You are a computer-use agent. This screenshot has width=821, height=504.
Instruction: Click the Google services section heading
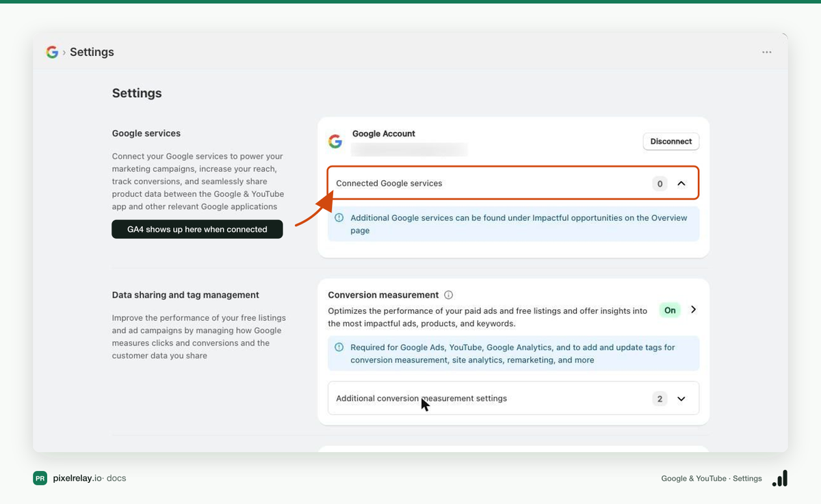pos(146,133)
